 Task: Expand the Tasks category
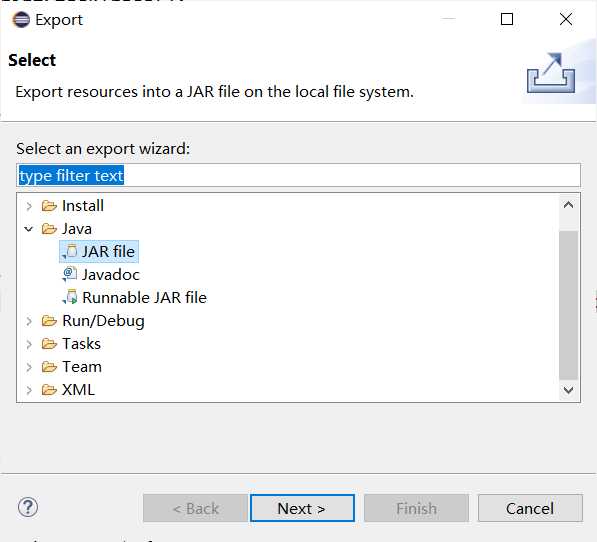[29, 344]
